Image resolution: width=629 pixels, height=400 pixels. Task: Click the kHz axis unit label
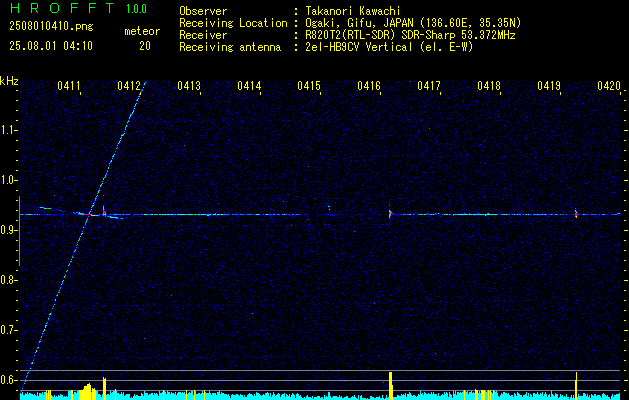click(x=10, y=81)
